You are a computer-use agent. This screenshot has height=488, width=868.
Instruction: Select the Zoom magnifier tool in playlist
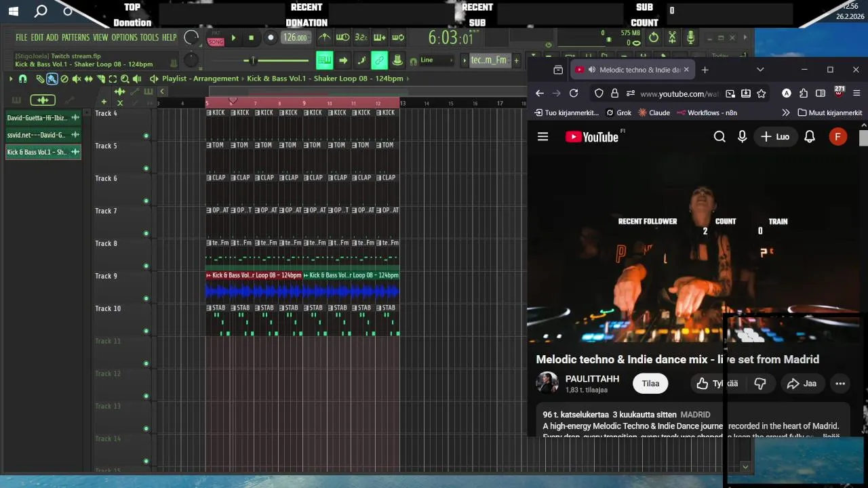[125, 79]
